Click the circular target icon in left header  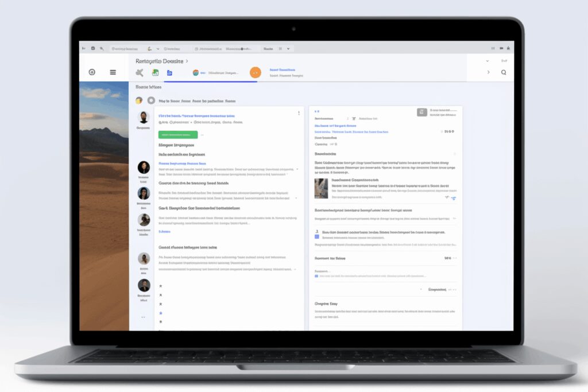pyautogui.click(x=92, y=72)
